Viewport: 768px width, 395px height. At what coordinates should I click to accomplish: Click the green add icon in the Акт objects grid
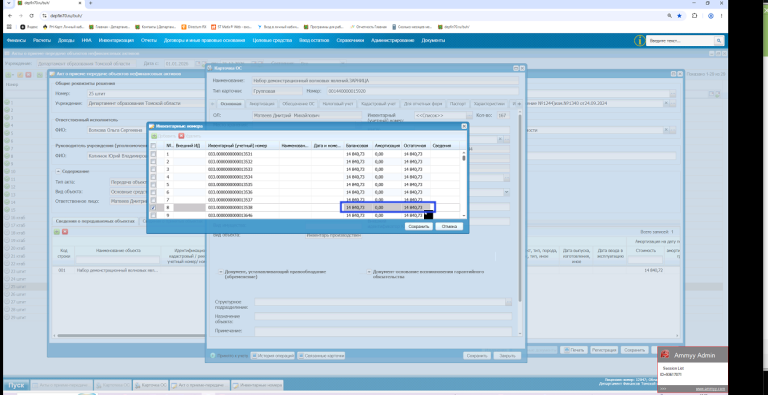click(x=57, y=232)
